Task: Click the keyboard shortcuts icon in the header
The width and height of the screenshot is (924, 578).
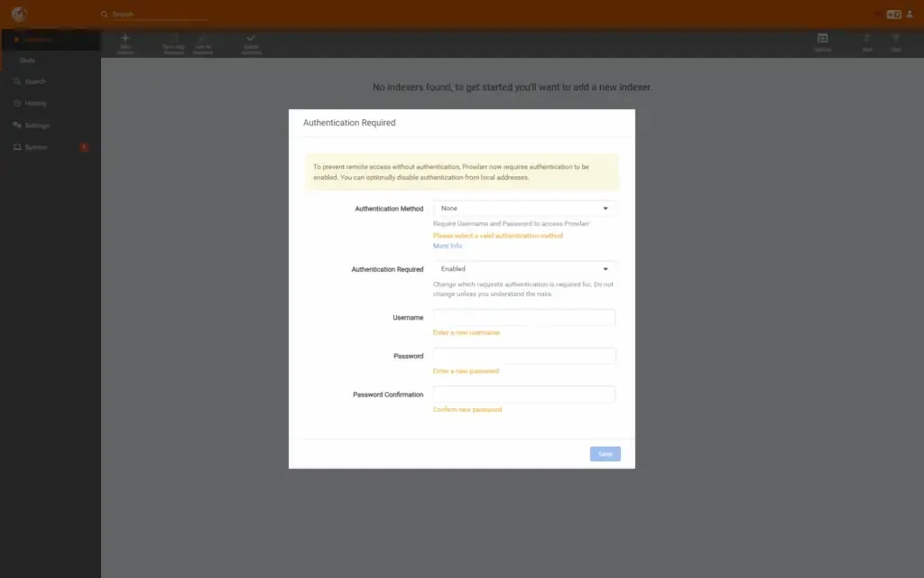Action: tap(893, 14)
